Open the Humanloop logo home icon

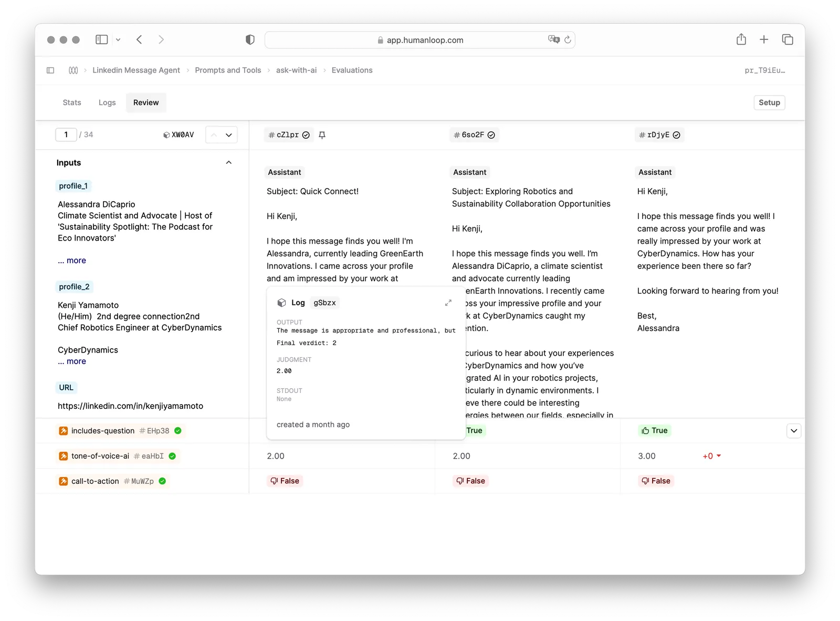pos(73,70)
